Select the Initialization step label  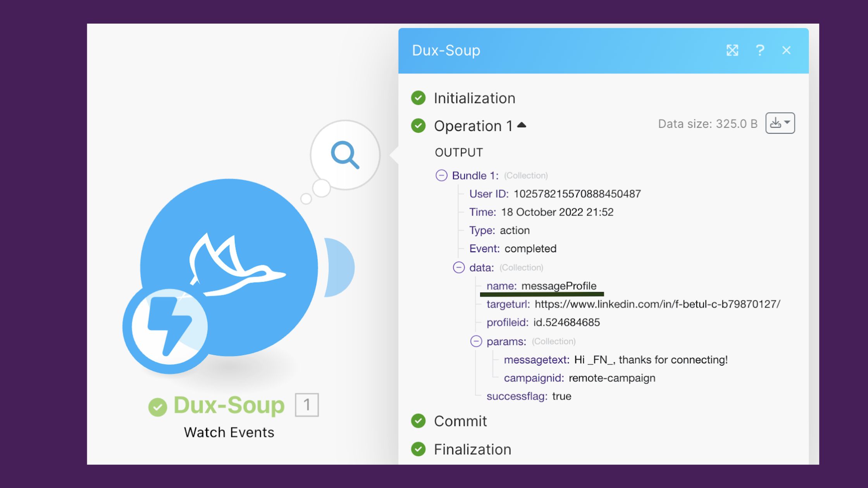pyautogui.click(x=474, y=98)
